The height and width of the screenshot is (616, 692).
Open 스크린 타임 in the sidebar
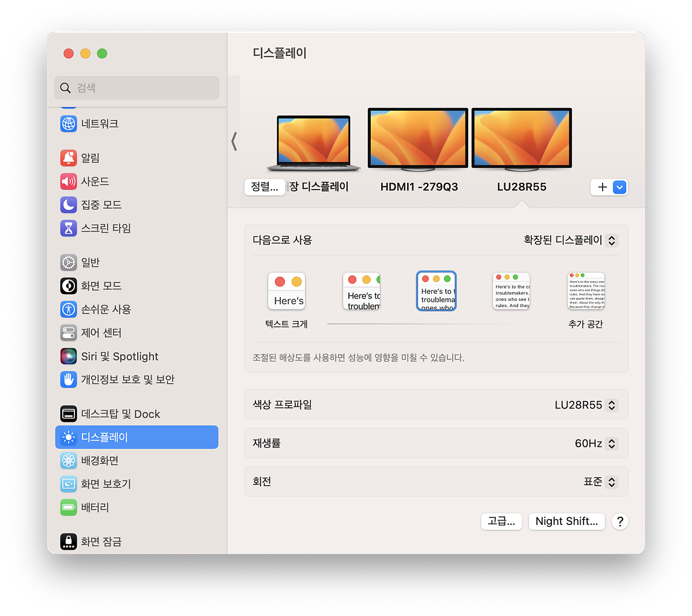point(137,228)
